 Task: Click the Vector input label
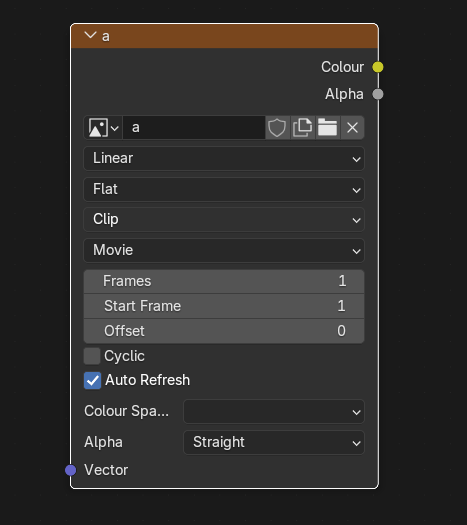(106, 470)
